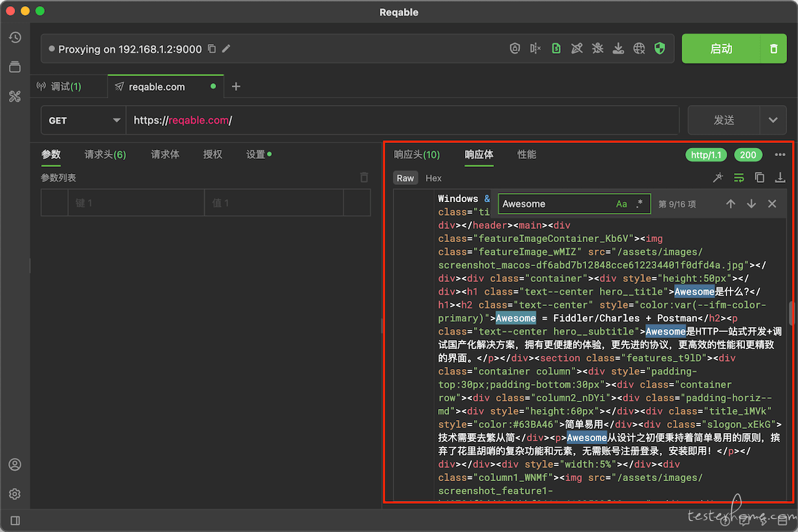
Task: Click the 值 1 parameter value field
Action: point(274,203)
